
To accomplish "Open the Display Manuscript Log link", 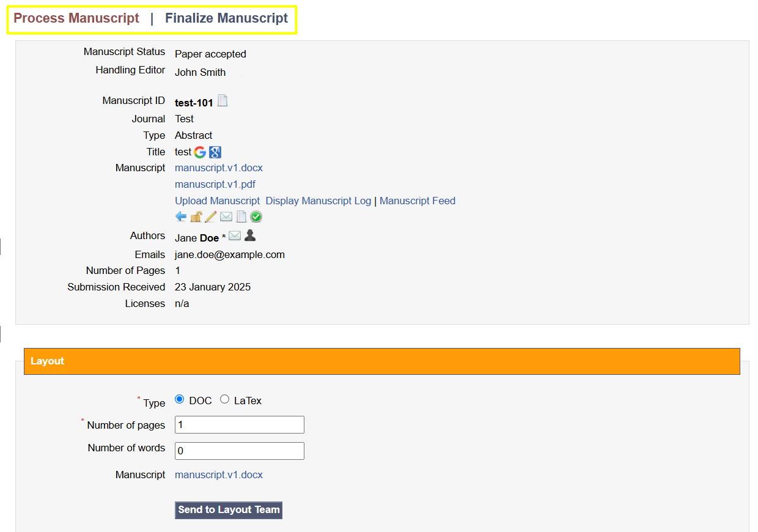I will click(x=318, y=201).
